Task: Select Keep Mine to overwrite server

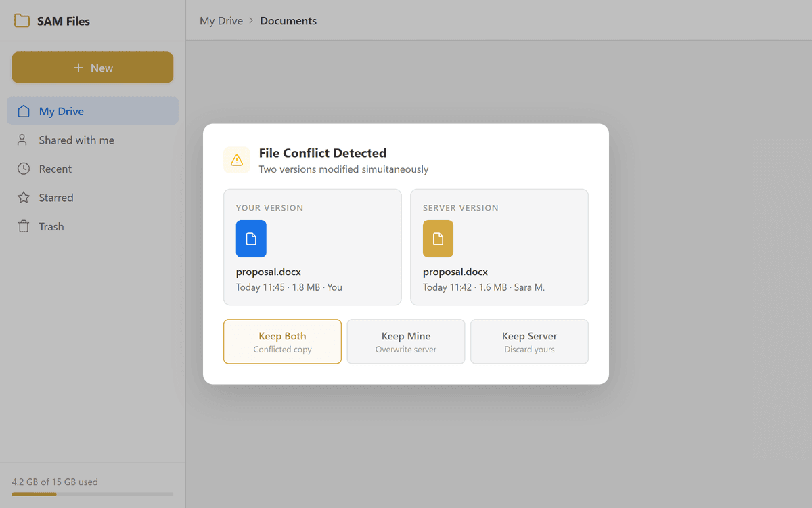Action: (406, 342)
